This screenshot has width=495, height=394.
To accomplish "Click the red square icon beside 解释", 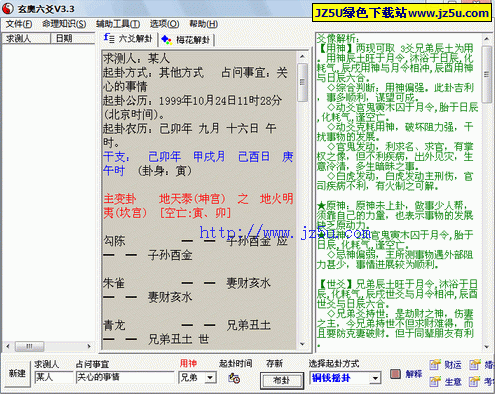I will (395, 374).
